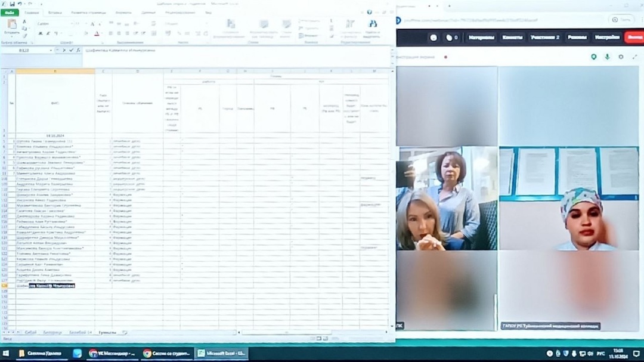
Task: Click the browser site logo icon by address
Action: [398, 20]
